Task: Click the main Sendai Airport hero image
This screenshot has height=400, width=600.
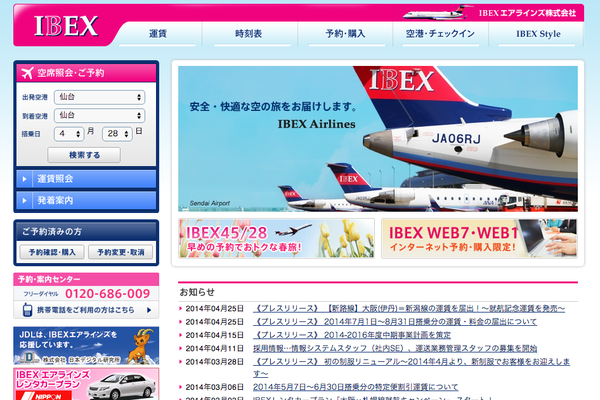Action: tap(378, 139)
